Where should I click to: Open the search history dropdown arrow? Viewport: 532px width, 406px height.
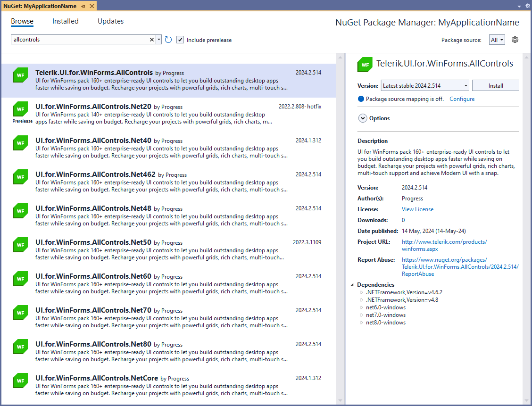click(159, 40)
